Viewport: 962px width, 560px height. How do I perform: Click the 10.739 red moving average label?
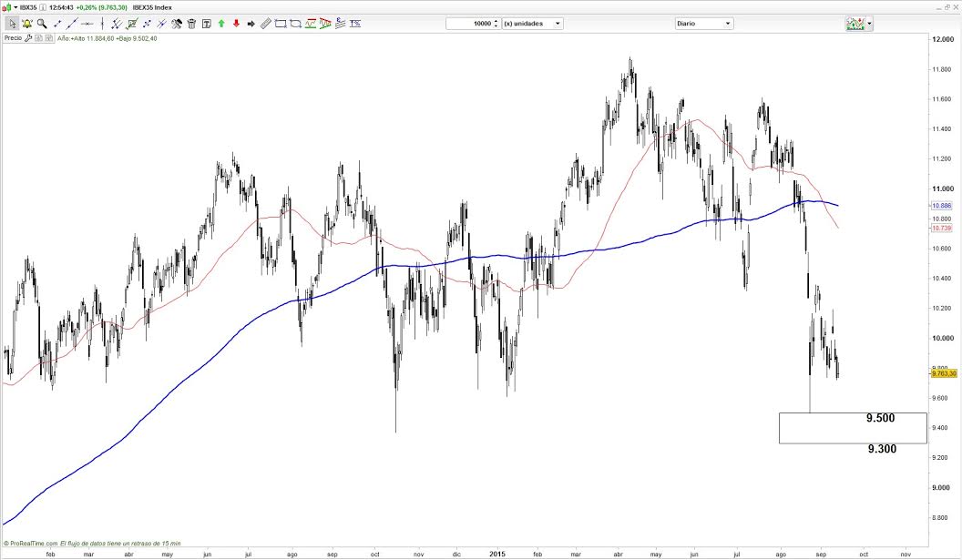(941, 228)
